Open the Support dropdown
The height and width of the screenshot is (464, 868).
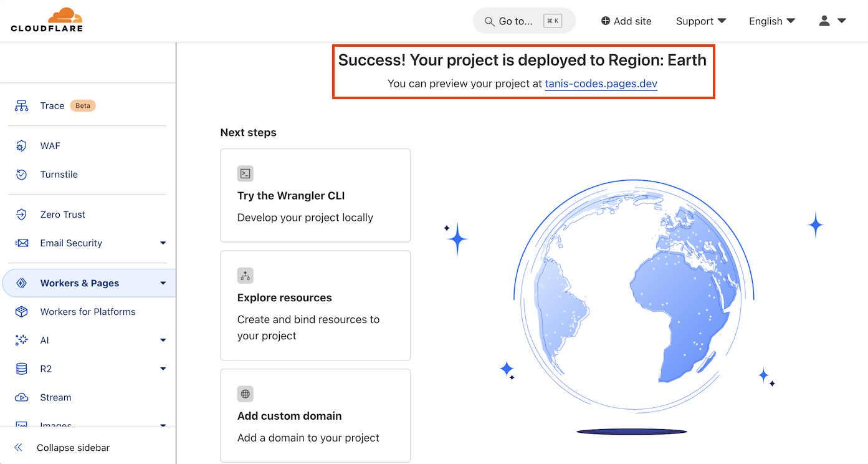[x=700, y=21]
